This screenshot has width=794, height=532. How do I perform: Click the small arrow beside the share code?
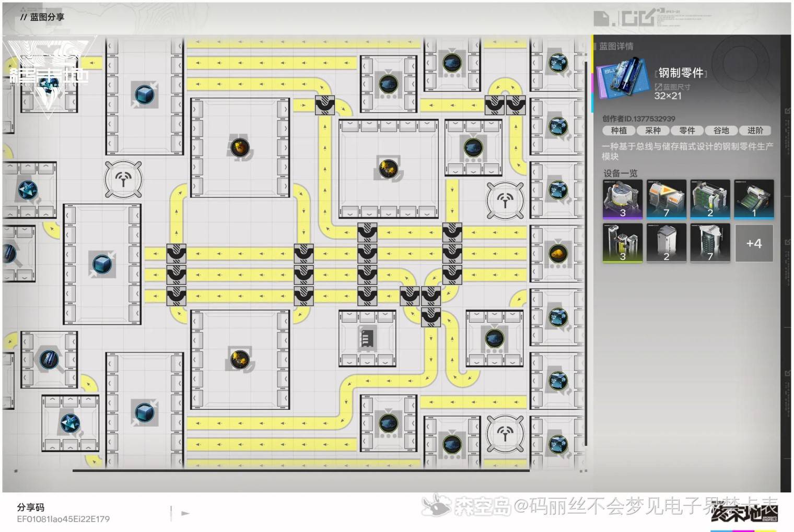tap(185, 513)
